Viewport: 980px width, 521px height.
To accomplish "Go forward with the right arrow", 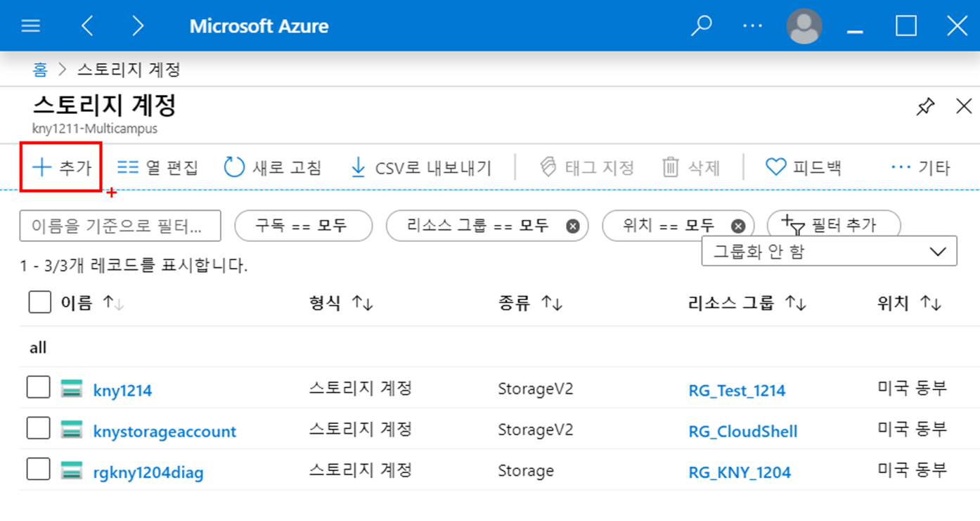I will click(x=138, y=27).
